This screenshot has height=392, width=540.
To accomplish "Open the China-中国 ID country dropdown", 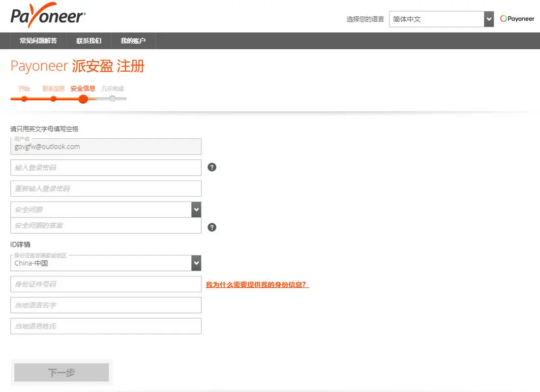I will click(x=106, y=263).
